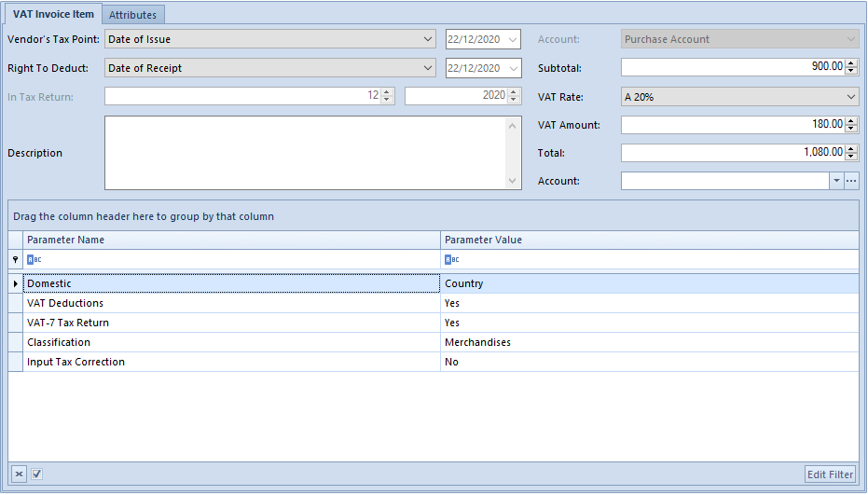Image resolution: width=868 pixels, height=495 pixels.
Task: Increase the Total value with the up arrow
Action: click(x=851, y=149)
